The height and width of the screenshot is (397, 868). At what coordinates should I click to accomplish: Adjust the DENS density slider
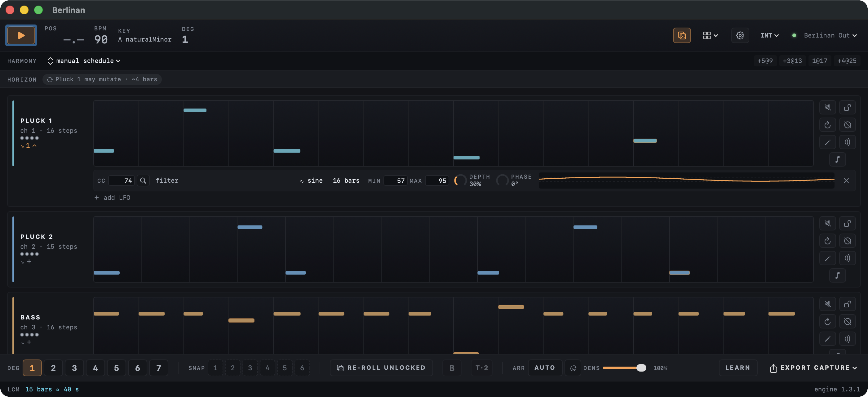point(624,368)
